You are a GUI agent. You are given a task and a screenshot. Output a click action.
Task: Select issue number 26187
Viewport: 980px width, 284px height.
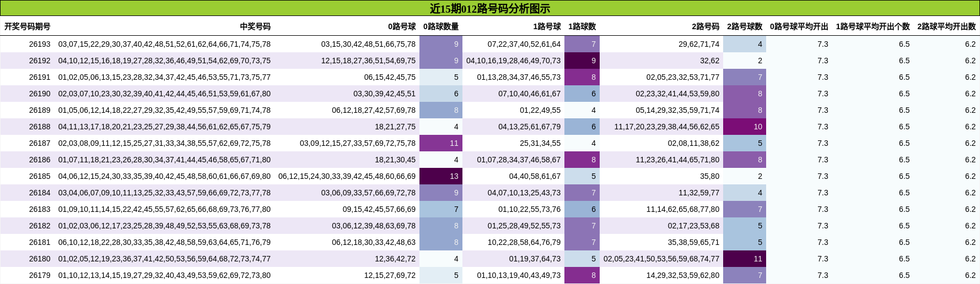tap(40, 143)
